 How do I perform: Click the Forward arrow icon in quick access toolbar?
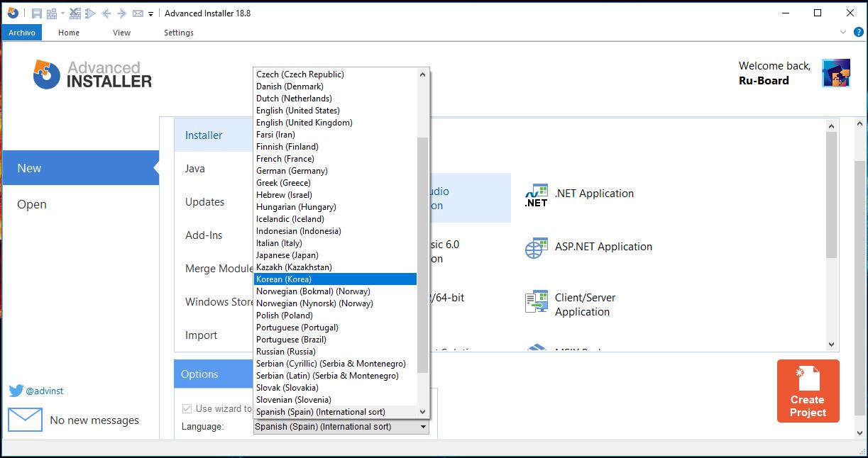121,13
